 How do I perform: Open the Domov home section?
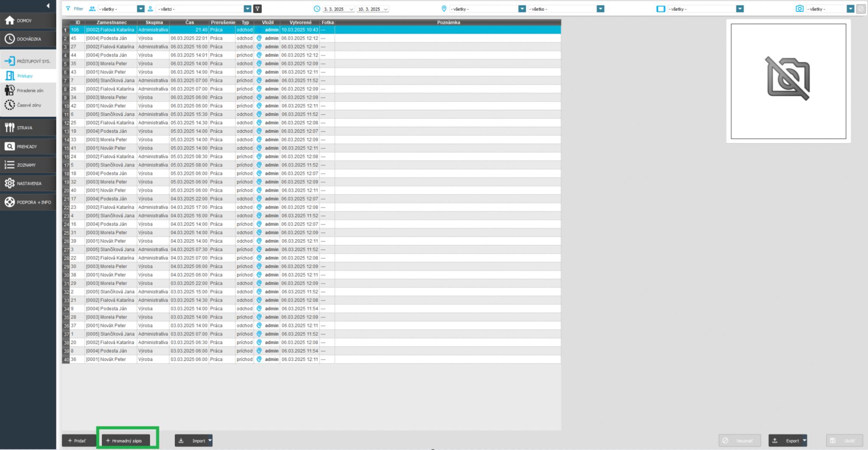click(x=28, y=20)
